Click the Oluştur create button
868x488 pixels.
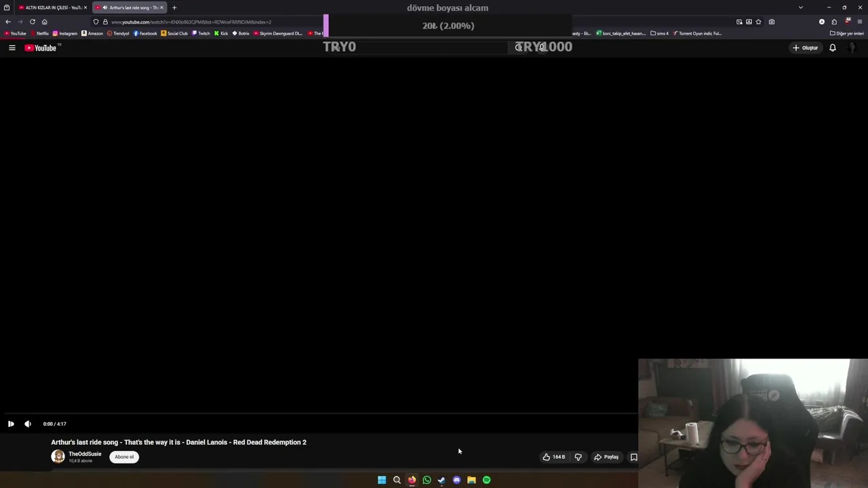(x=806, y=47)
